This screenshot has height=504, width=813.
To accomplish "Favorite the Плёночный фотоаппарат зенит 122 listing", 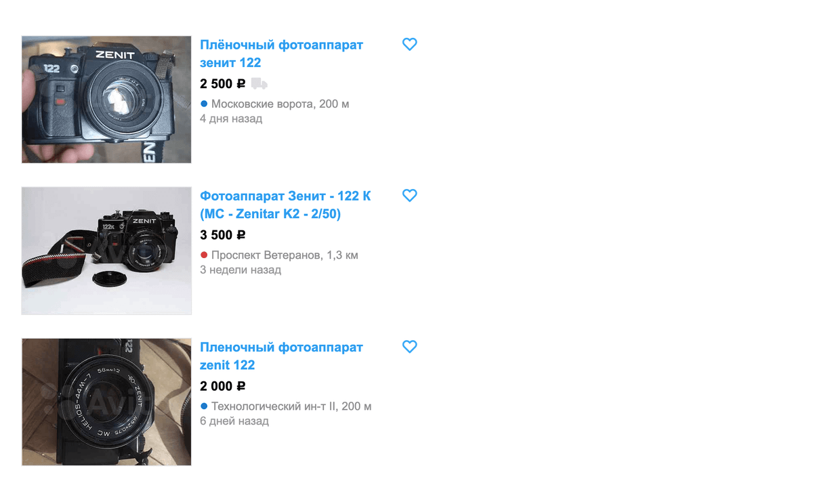I will click(409, 44).
